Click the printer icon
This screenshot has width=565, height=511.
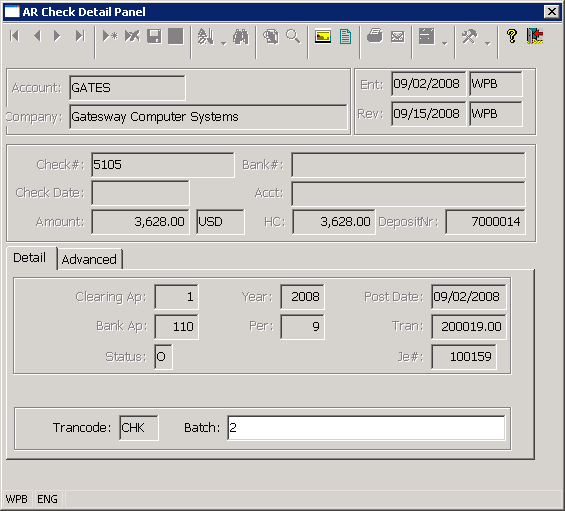[375, 36]
